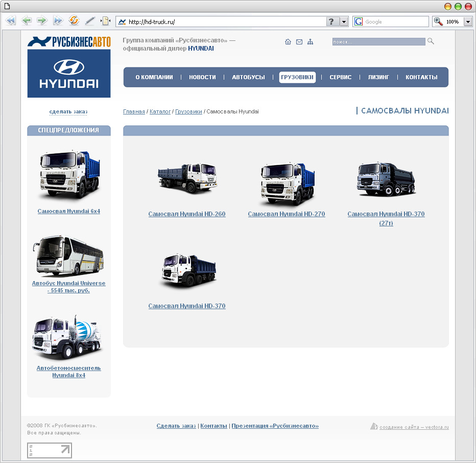
Task: Click the site favicon in address bar
Action: (x=122, y=22)
